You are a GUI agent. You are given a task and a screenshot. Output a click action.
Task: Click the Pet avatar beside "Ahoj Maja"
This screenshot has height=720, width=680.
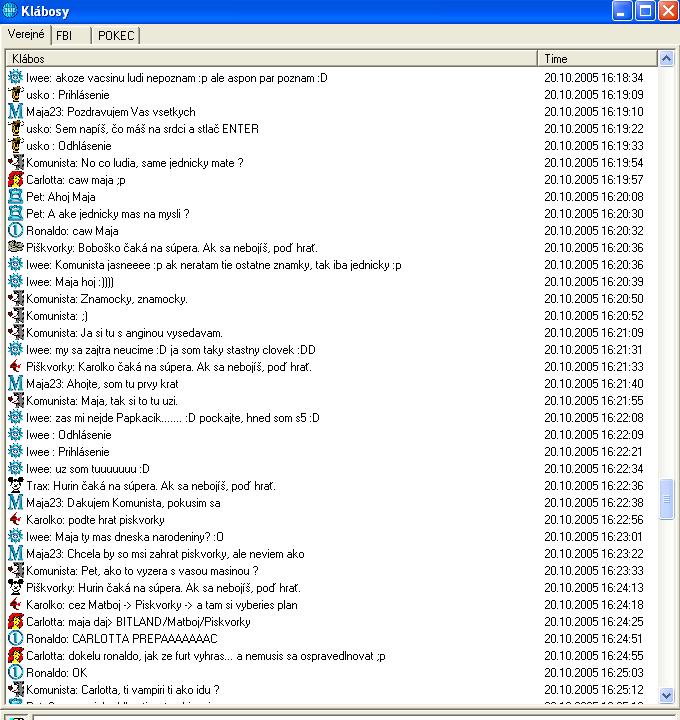pyautogui.click(x=15, y=197)
